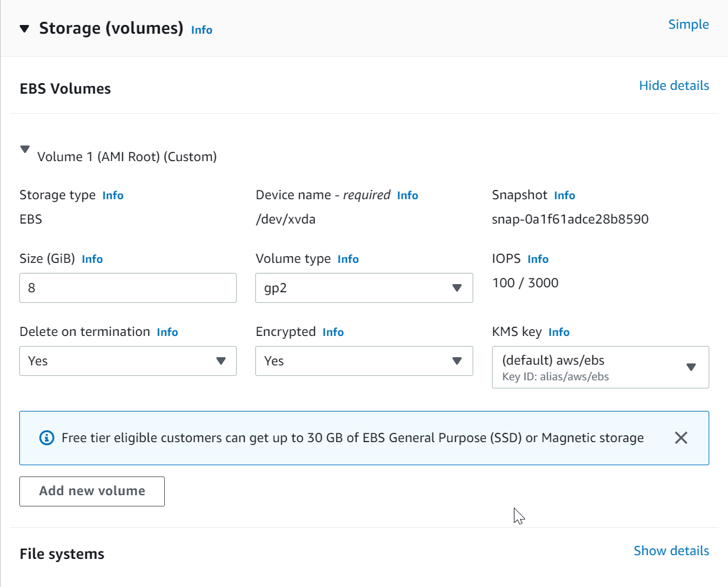Screen dimensions: 728x587
Task: Open Info link next to Encrypted
Action: coord(333,332)
